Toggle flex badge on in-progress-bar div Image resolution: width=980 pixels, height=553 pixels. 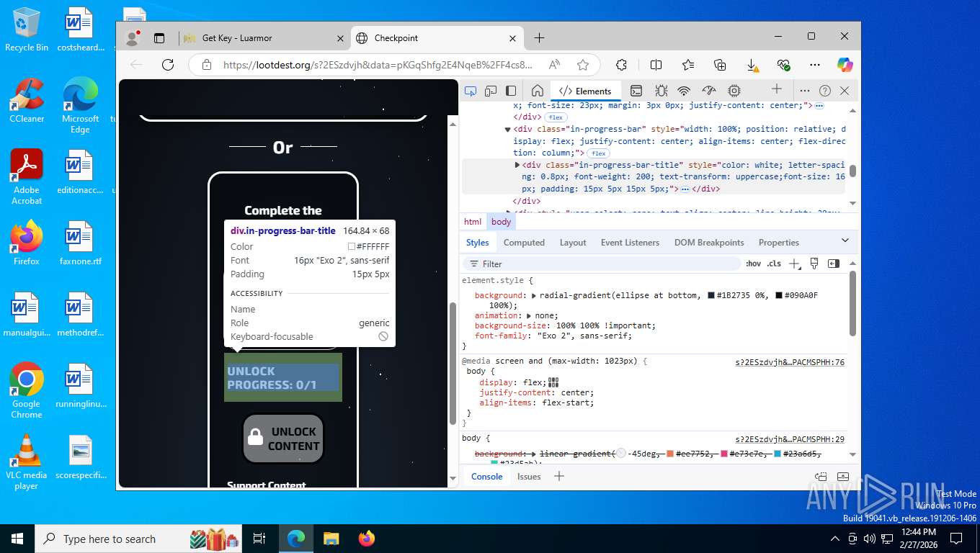[598, 153]
